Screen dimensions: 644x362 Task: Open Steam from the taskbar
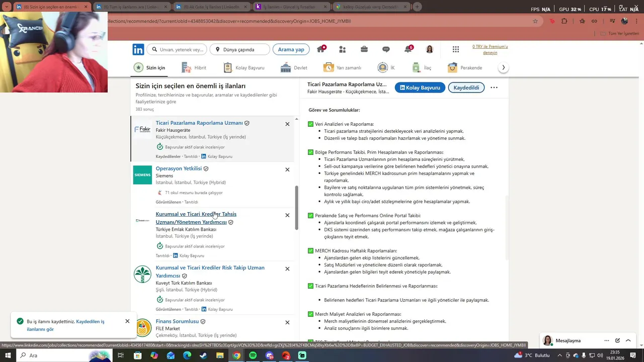[x=203, y=355]
